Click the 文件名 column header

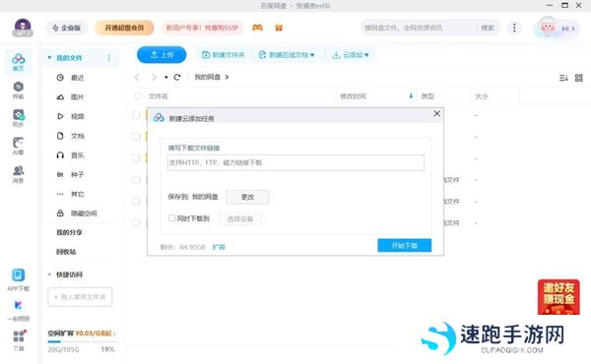159,96
